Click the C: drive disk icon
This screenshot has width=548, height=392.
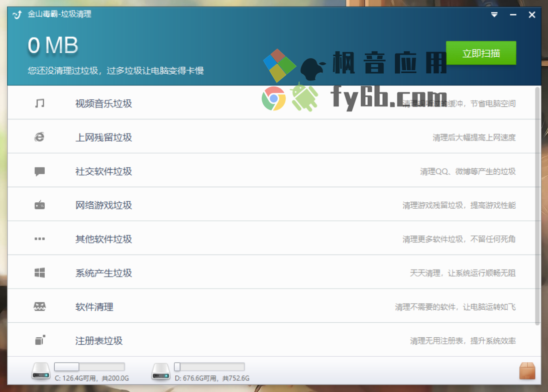41,371
